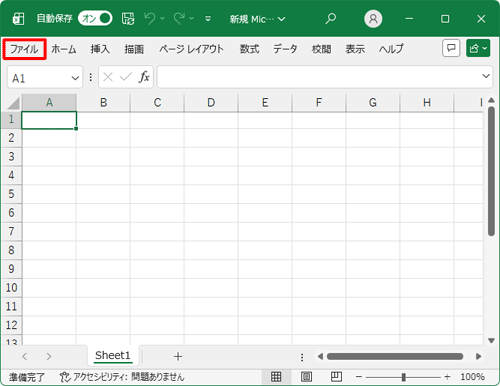The image size is (500, 386).
Task: Click the Undo arrow icon
Action: [x=150, y=19]
